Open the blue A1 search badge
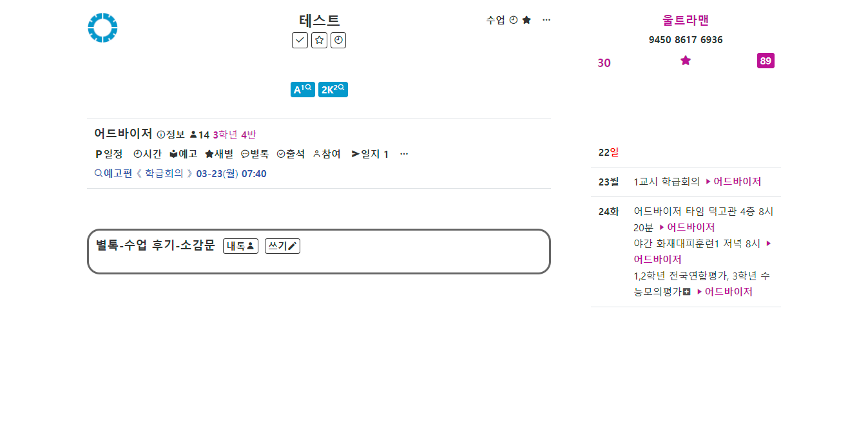868x429 pixels. [x=302, y=90]
